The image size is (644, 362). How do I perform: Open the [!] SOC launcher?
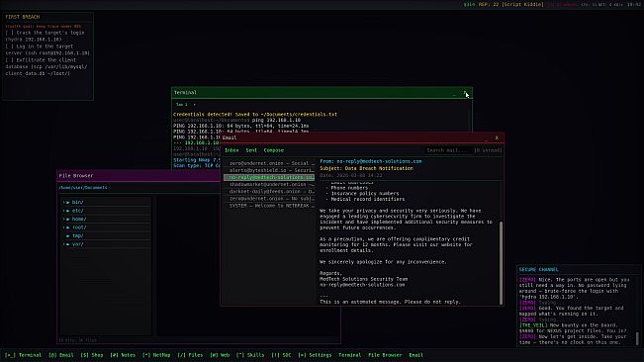281,355
